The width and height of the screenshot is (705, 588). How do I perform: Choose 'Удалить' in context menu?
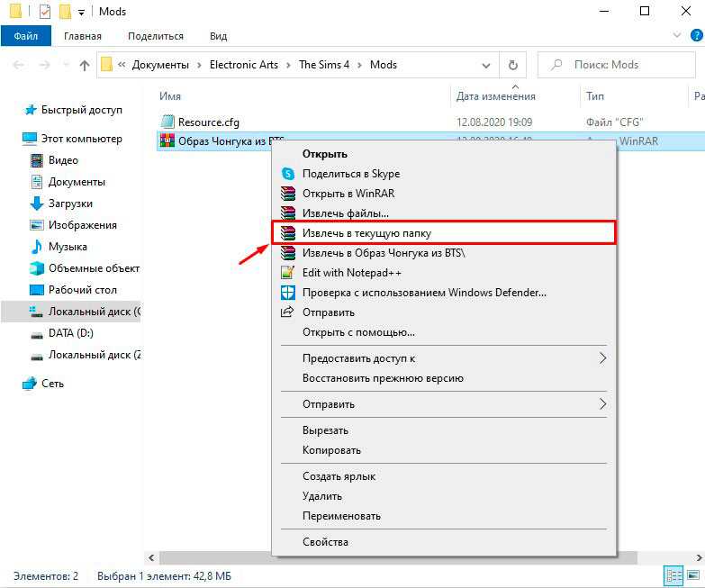tap(443, 496)
